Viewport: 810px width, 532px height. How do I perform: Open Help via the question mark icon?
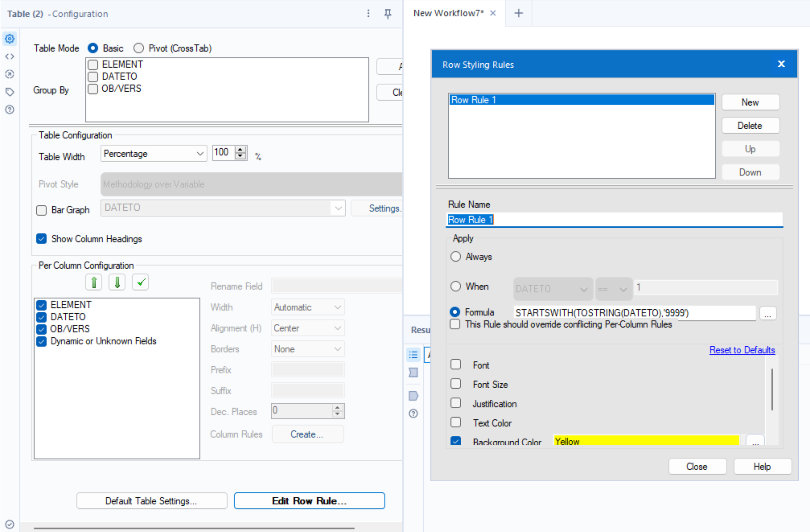10,110
